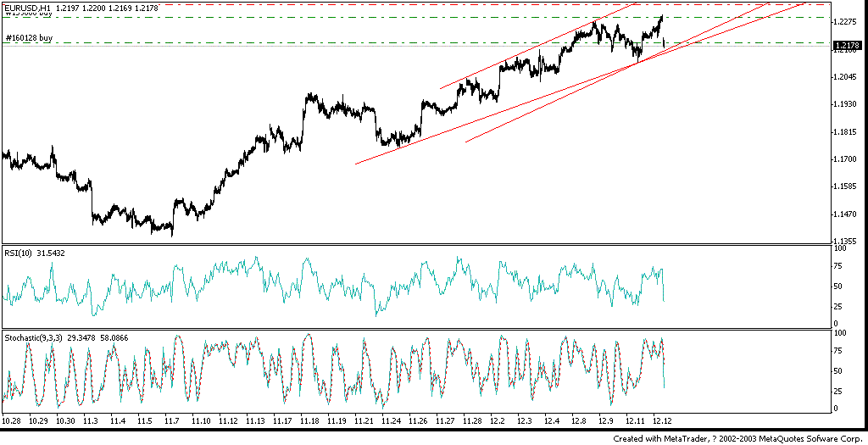Image resolution: width=868 pixels, height=445 pixels.
Task: Click the 12.3 date label
Action: 524,421
